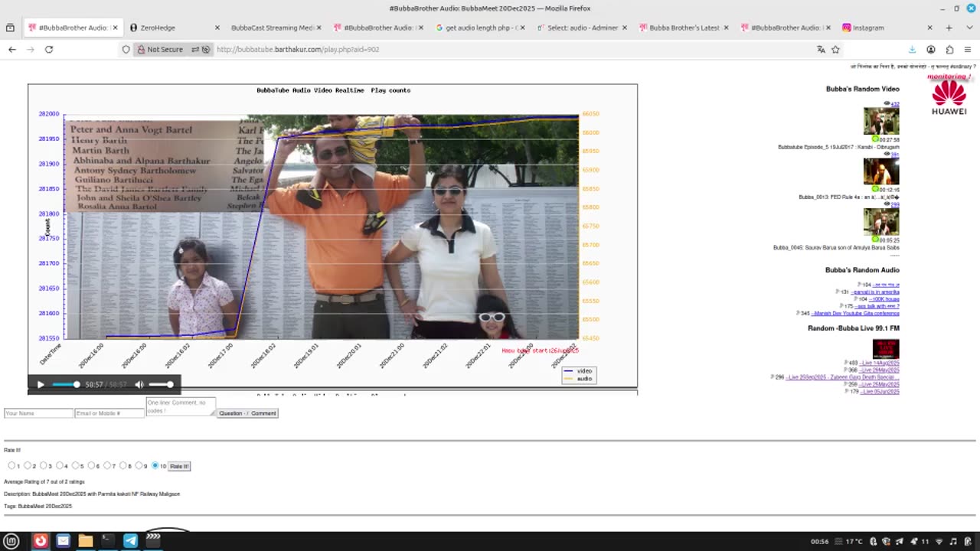Viewport: 980px width, 551px height.
Task: Go back to the previous page
Action: pos(12,49)
